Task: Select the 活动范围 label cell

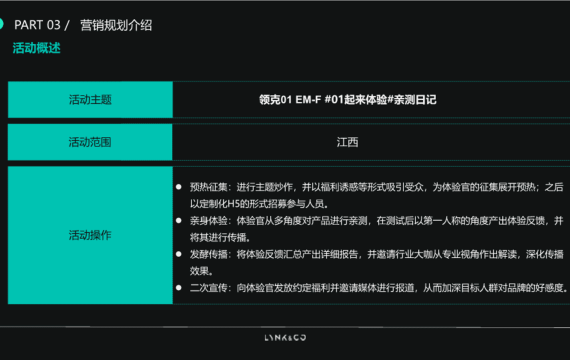Action: 90,142
